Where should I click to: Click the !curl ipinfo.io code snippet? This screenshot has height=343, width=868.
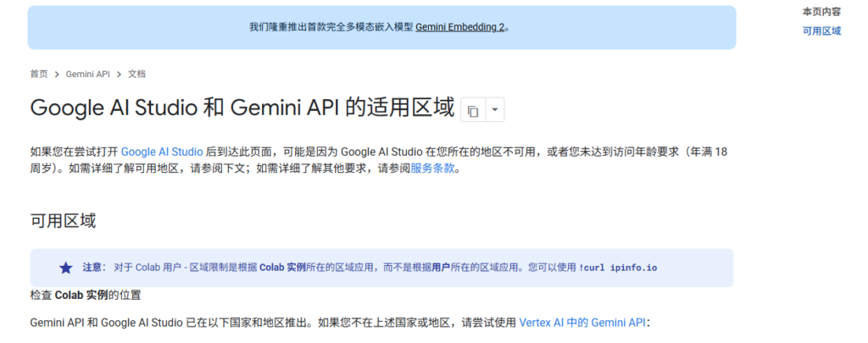[618, 268]
